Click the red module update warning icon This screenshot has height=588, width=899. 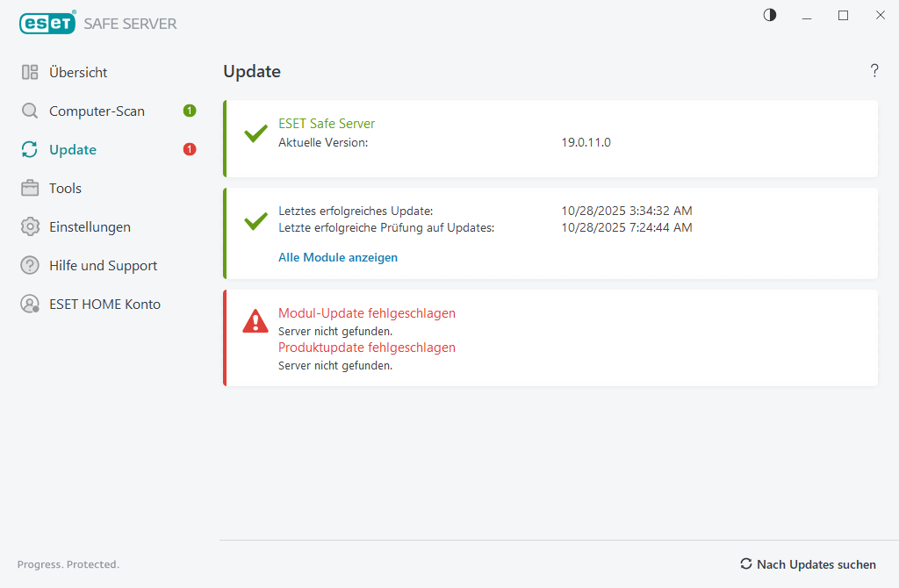[255, 321]
